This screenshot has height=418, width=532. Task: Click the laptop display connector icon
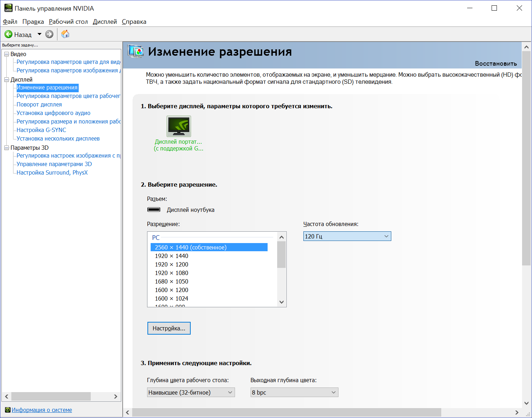click(154, 210)
